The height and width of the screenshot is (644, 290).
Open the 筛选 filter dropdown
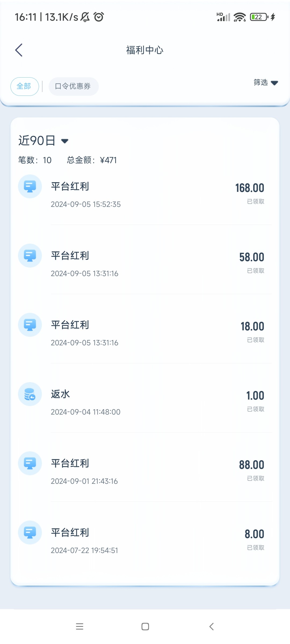(x=265, y=83)
